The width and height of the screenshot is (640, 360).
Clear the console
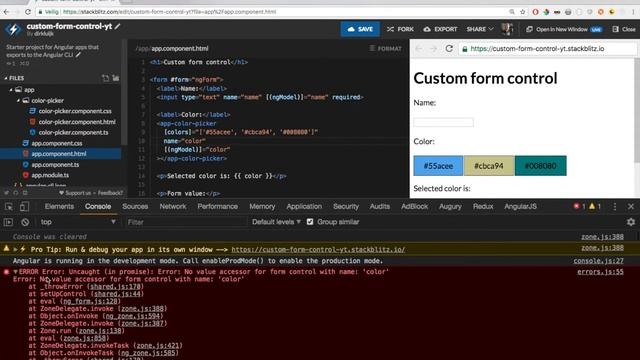(25, 222)
